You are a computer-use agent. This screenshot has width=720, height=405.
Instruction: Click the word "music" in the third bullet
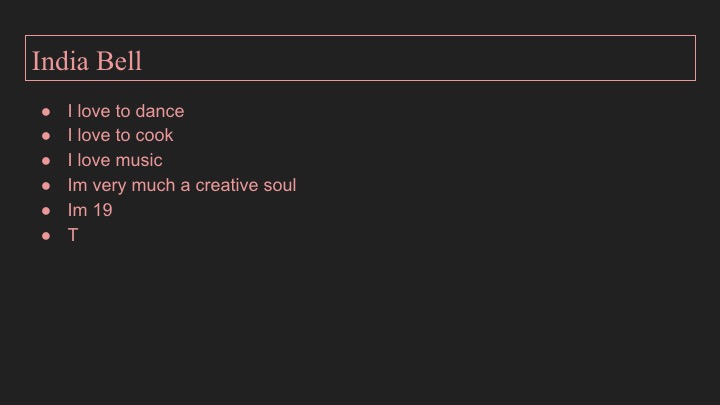pyautogui.click(x=139, y=160)
